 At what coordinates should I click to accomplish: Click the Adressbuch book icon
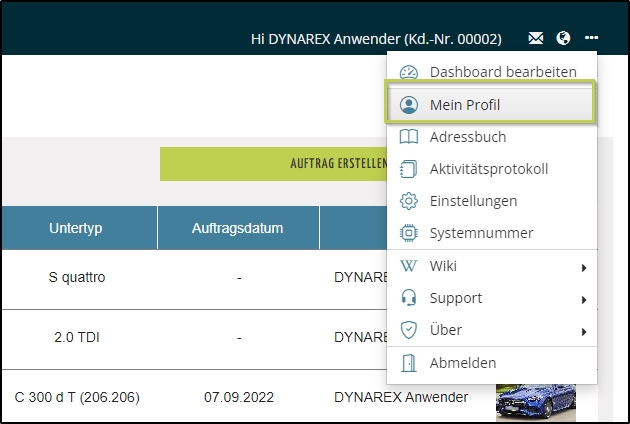(x=408, y=137)
